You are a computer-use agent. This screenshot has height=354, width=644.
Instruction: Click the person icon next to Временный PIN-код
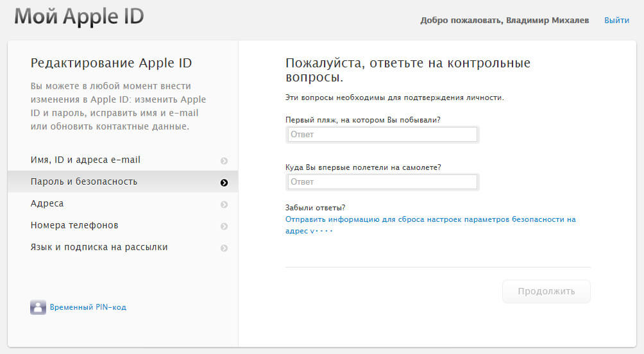coord(38,307)
